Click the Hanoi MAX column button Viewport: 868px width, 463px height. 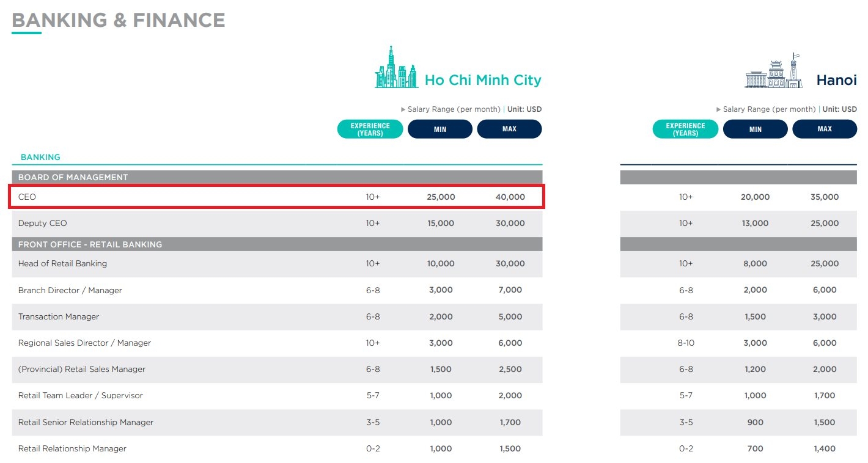(x=825, y=129)
